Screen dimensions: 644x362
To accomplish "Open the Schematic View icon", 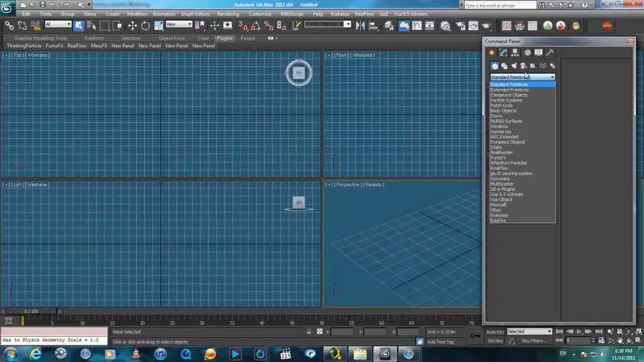I will pyautogui.click(x=429, y=26).
